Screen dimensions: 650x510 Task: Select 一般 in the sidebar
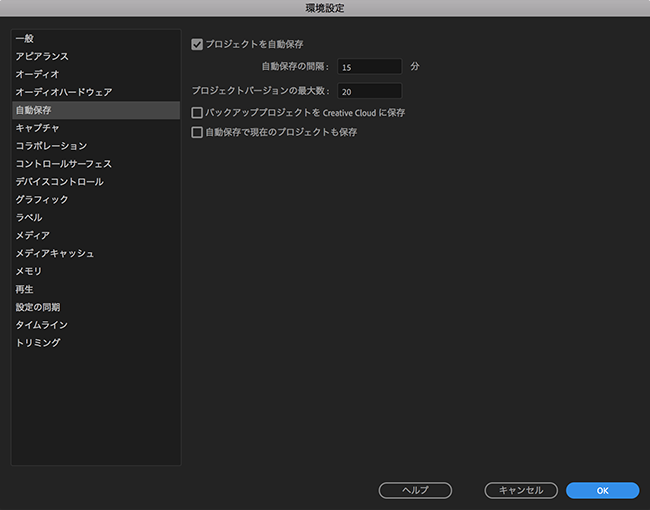pyautogui.click(x=25, y=38)
